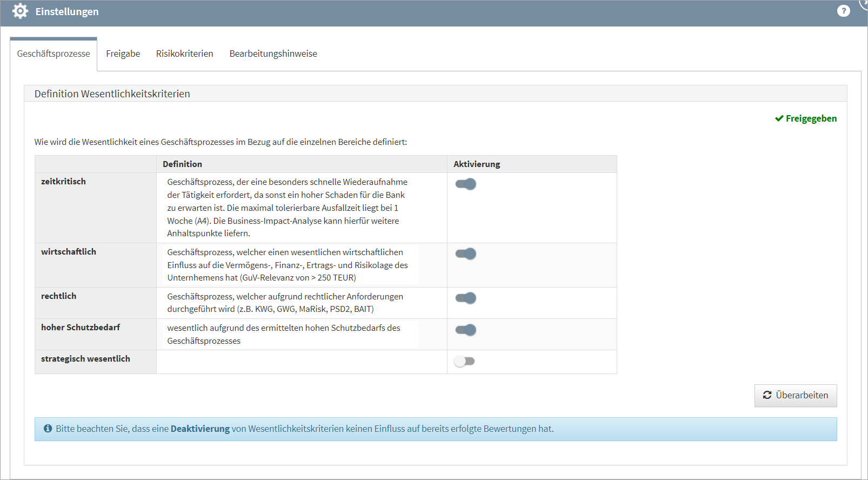The width and height of the screenshot is (868, 480).
Task: Switch to the Freigabe tab
Action: (x=123, y=54)
